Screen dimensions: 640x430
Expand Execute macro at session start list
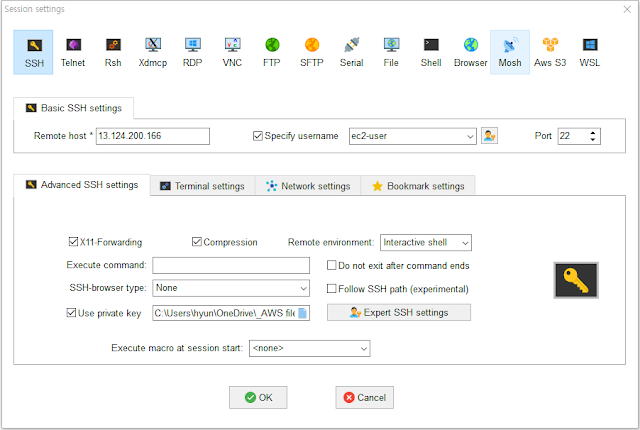coord(364,348)
